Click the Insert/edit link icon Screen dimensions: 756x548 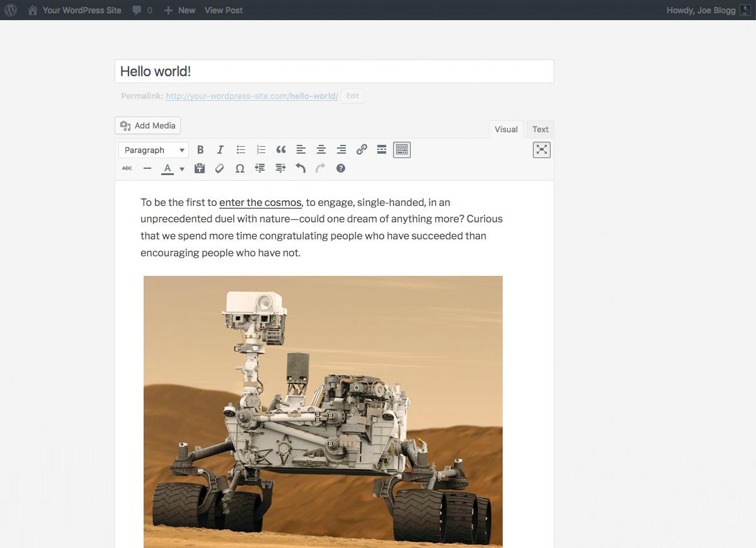362,150
